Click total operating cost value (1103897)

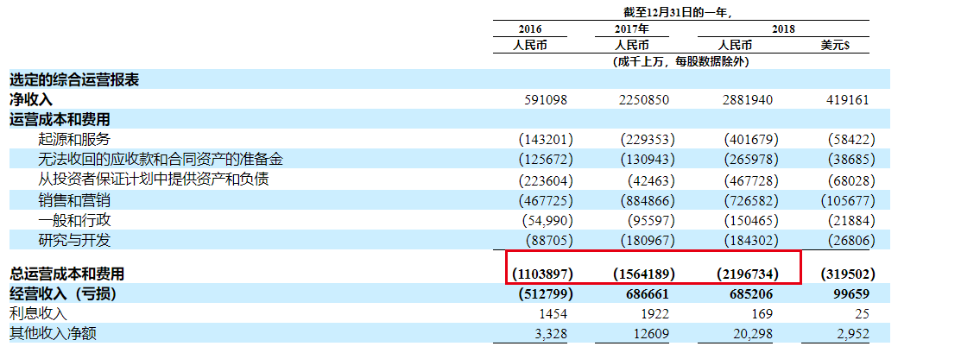542,274
